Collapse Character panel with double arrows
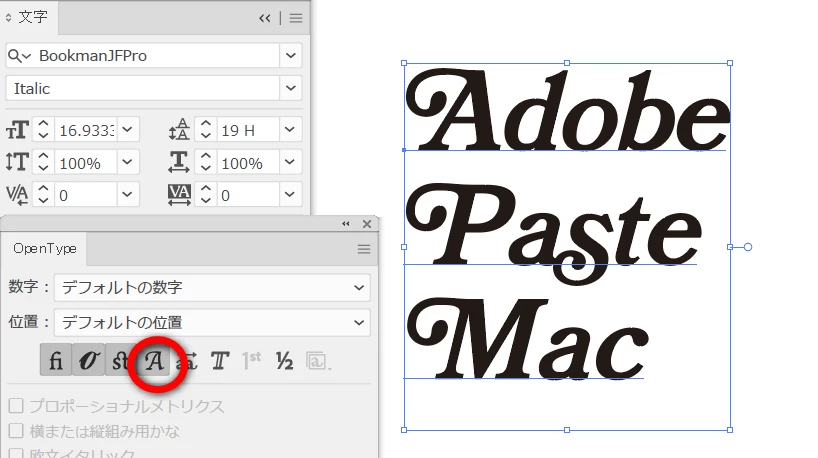The image size is (818, 458). point(264,18)
